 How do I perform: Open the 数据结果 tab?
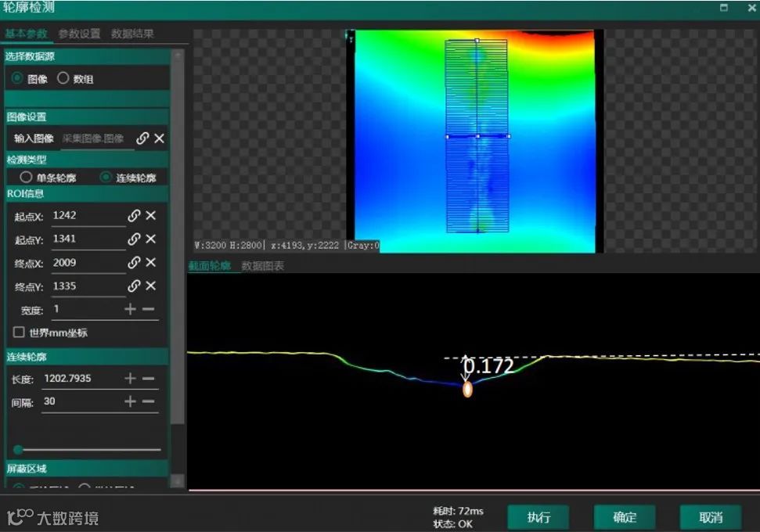(132, 34)
